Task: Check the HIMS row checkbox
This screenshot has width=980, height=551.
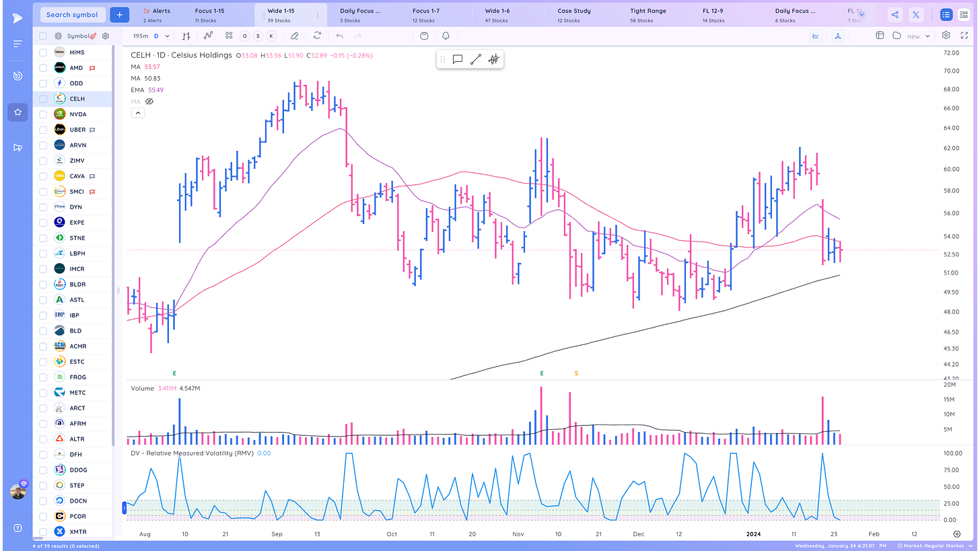Action: [43, 52]
